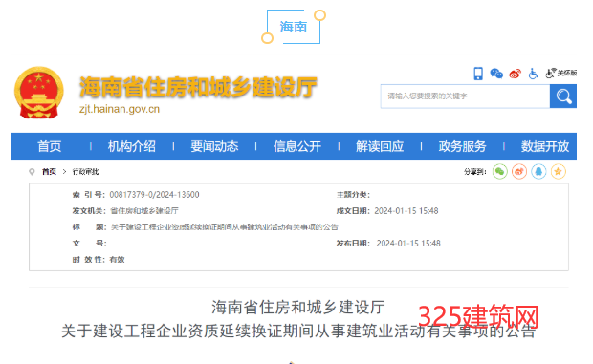Open the WeChat icon in header
This screenshot has height=364, width=593.
pos(496,74)
